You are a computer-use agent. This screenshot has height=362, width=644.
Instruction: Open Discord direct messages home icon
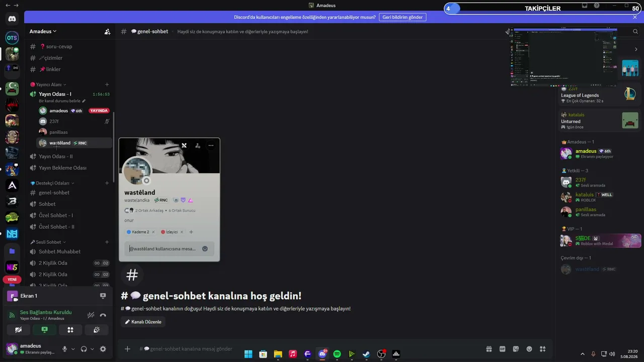[x=12, y=19]
